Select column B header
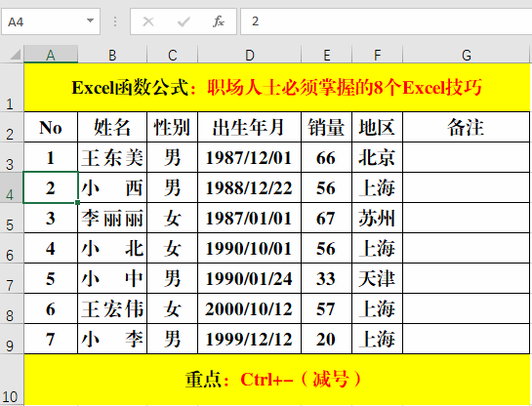The image size is (532, 406). [x=112, y=55]
